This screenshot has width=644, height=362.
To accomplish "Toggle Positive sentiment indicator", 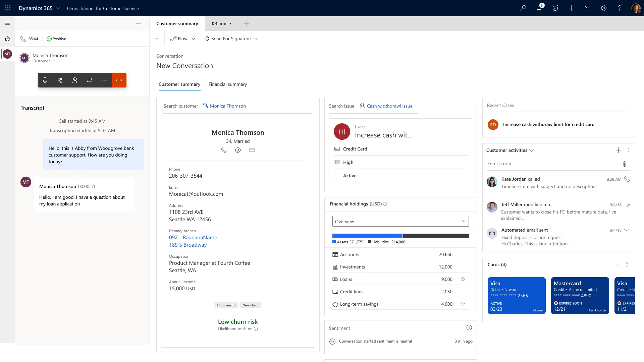I will coord(56,39).
